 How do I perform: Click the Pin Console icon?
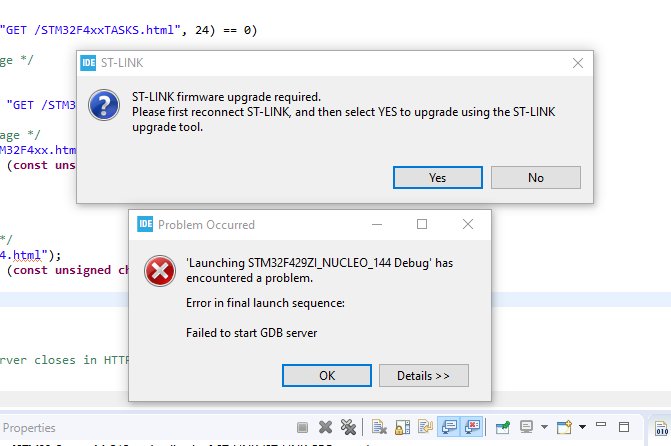click(503, 427)
